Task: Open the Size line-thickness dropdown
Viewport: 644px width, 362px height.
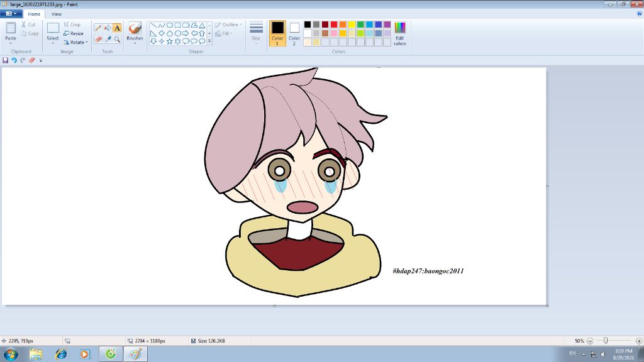Action: pyautogui.click(x=256, y=33)
